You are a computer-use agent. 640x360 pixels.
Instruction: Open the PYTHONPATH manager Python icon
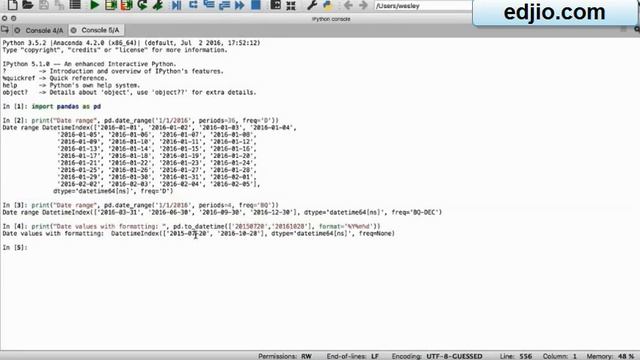327,5
